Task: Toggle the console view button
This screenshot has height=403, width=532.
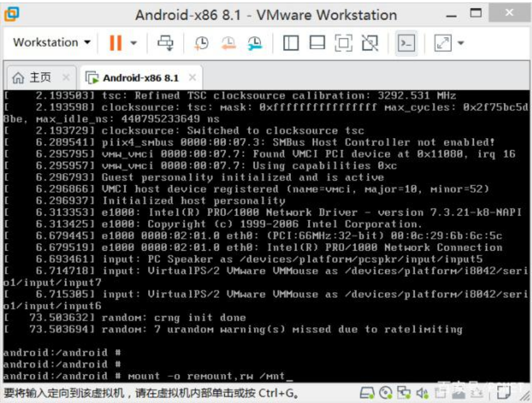Action: [406, 43]
